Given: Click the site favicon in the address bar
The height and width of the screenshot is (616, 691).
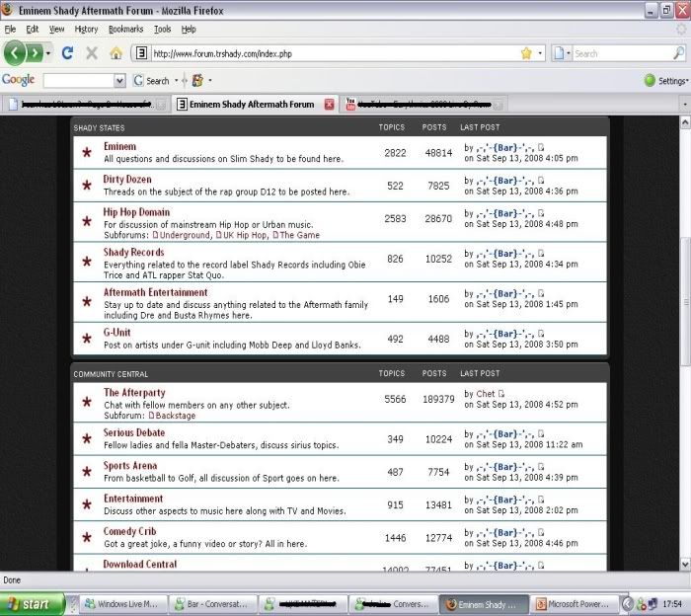Looking at the screenshot, I should [x=141, y=53].
